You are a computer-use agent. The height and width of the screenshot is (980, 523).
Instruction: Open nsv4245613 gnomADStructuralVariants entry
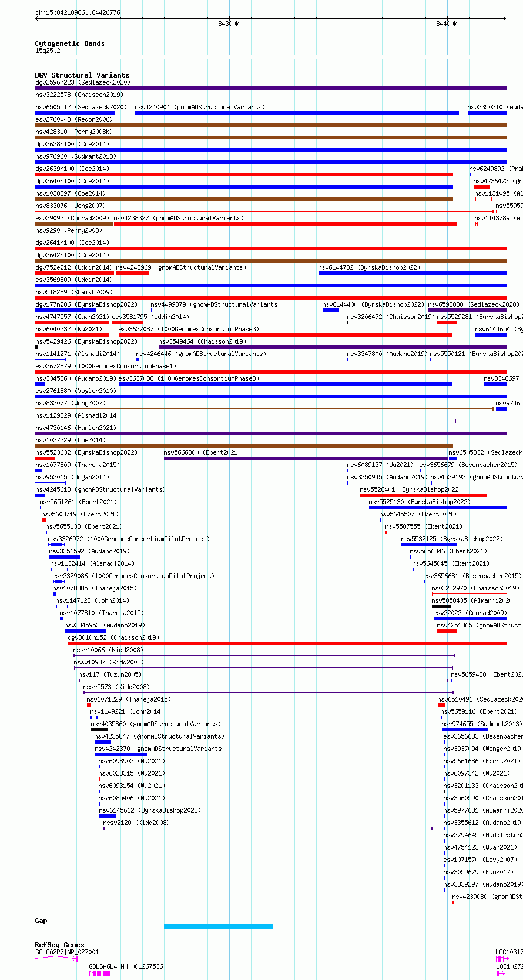click(100, 490)
